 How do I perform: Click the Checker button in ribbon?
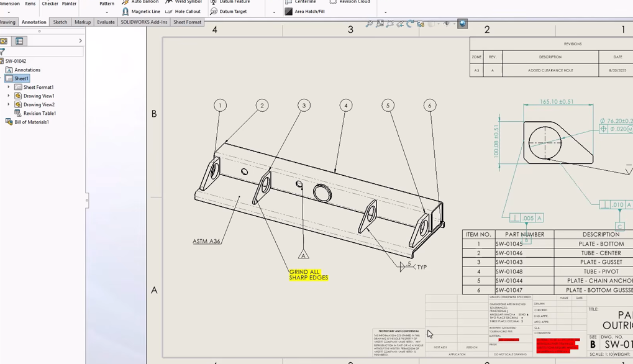tap(50, 3)
